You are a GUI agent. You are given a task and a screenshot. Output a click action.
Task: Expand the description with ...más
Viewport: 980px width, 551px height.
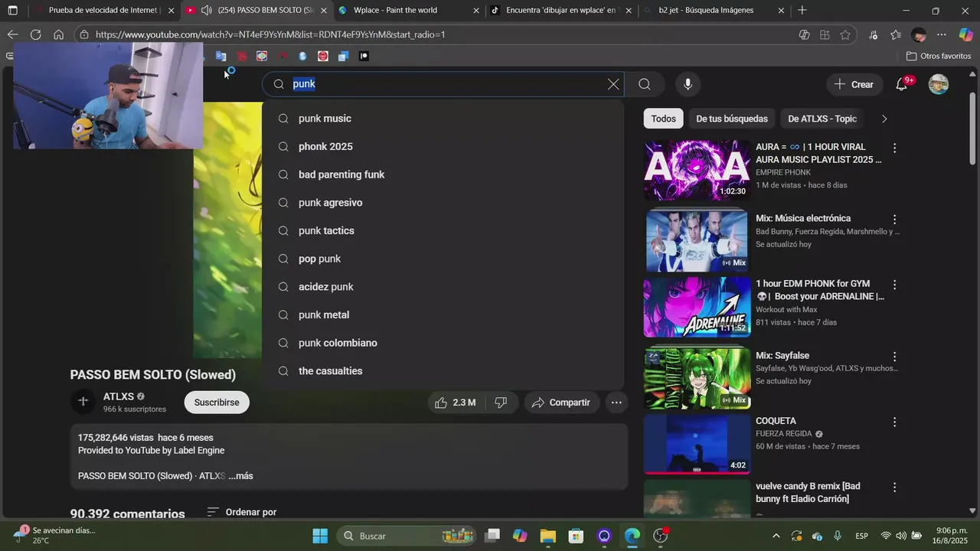(x=240, y=476)
